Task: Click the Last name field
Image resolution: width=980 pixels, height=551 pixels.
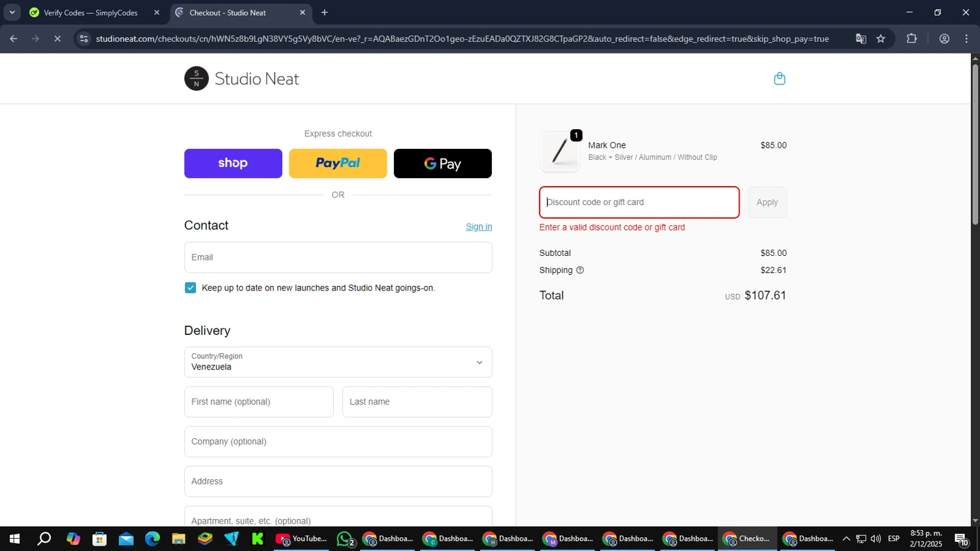Action: [417, 401]
